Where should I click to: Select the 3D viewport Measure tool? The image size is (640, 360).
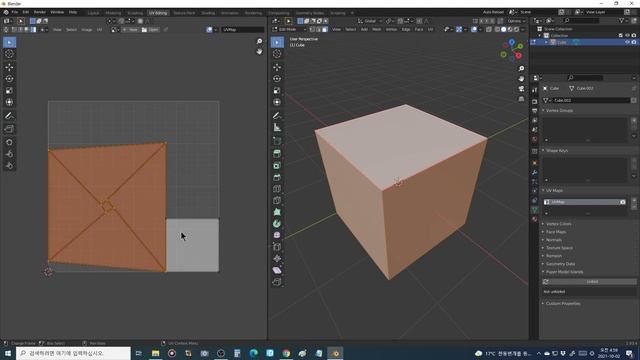277,128
